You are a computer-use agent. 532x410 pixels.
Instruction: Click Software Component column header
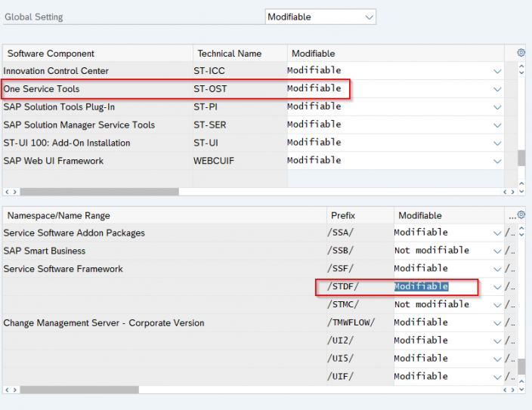[x=98, y=54]
